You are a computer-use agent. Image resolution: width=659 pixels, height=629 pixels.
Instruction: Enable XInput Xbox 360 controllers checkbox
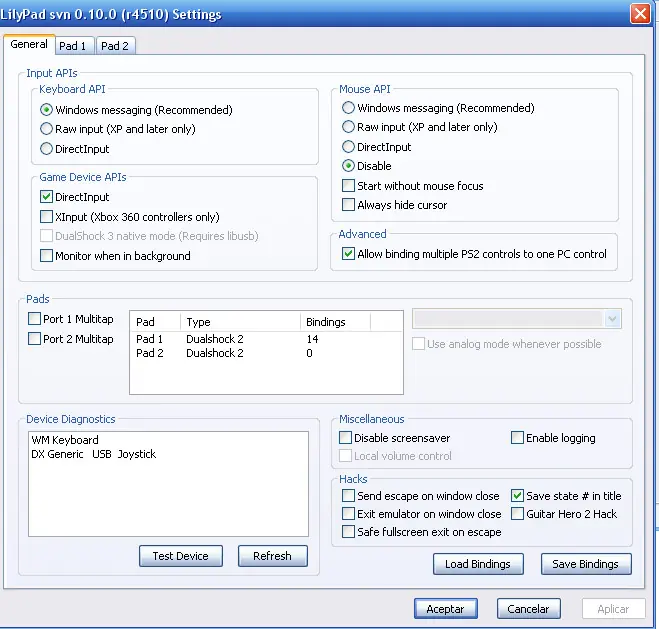coord(46,217)
